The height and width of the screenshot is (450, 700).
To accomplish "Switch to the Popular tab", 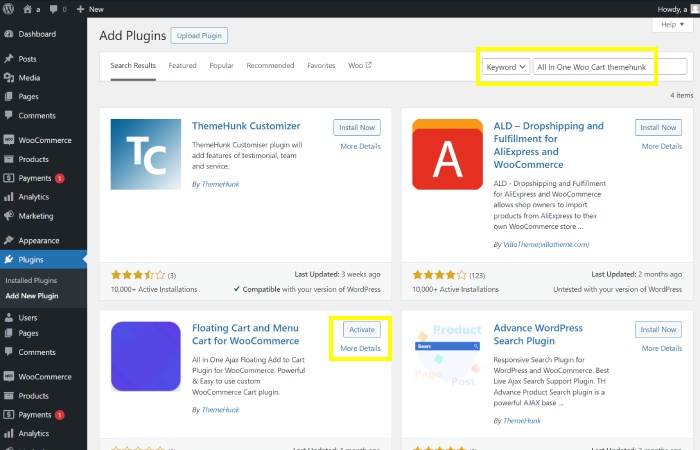I will 221,66.
